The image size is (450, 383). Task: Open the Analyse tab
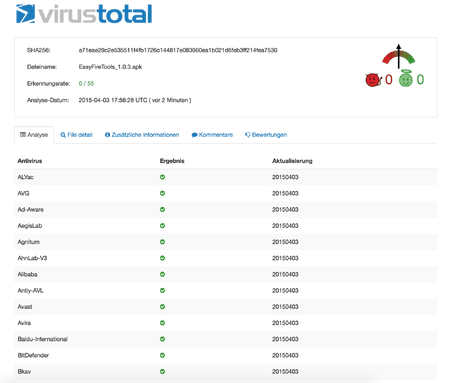pyautogui.click(x=34, y=135)
